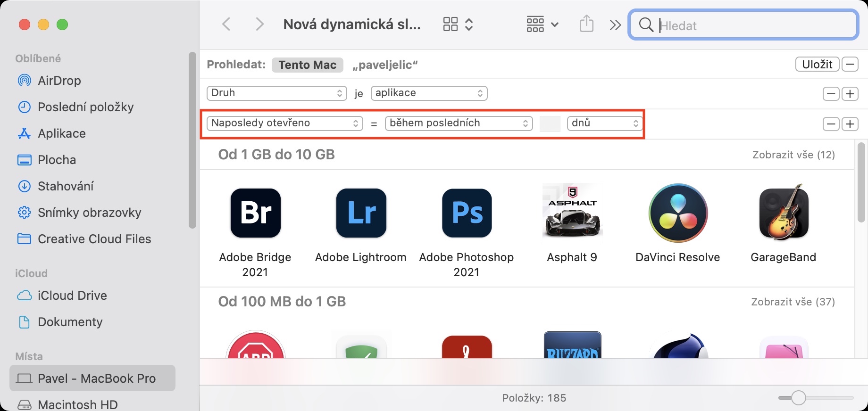Click the Share toolbar icon
Image resolution: width=868 pixels, height=411 pixels.
pos(586,24)
